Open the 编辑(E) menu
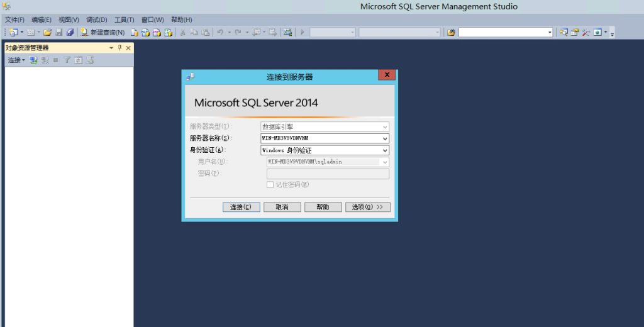The width and height of the screenshot is (644, 327). [42, 19]
